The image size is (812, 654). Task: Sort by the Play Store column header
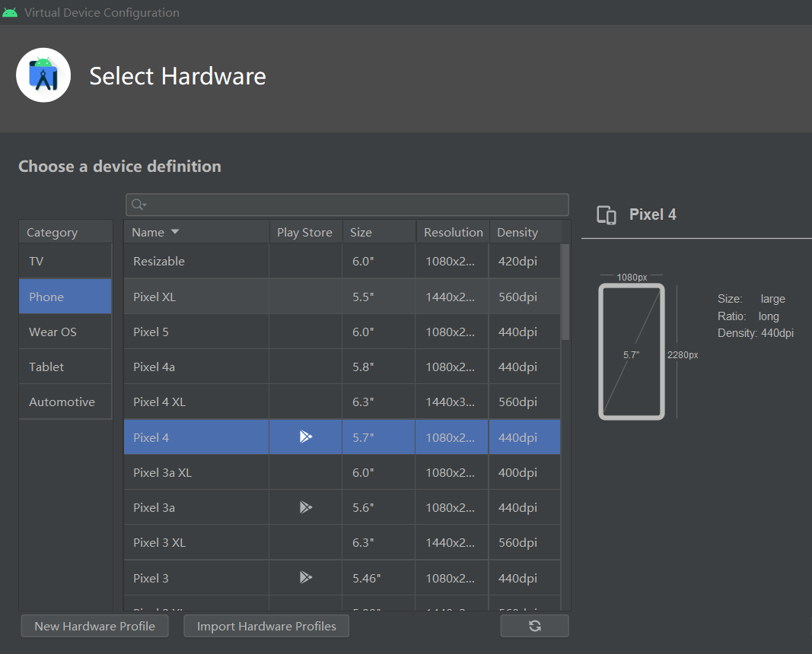coord(305,232)
